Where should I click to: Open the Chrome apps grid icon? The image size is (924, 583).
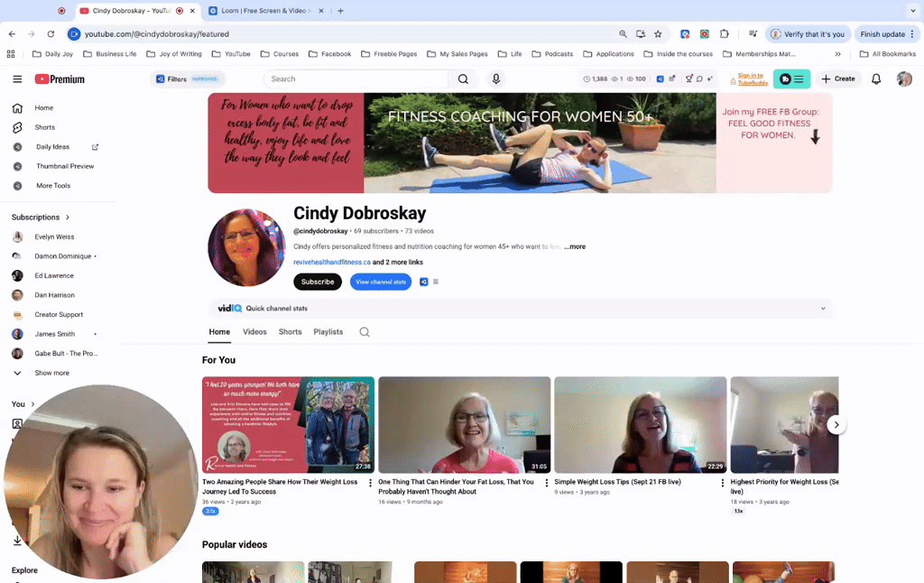pos(11,53)
